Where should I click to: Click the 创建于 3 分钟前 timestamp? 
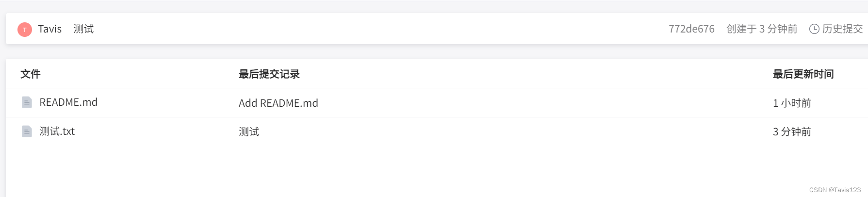click(762, 29)
